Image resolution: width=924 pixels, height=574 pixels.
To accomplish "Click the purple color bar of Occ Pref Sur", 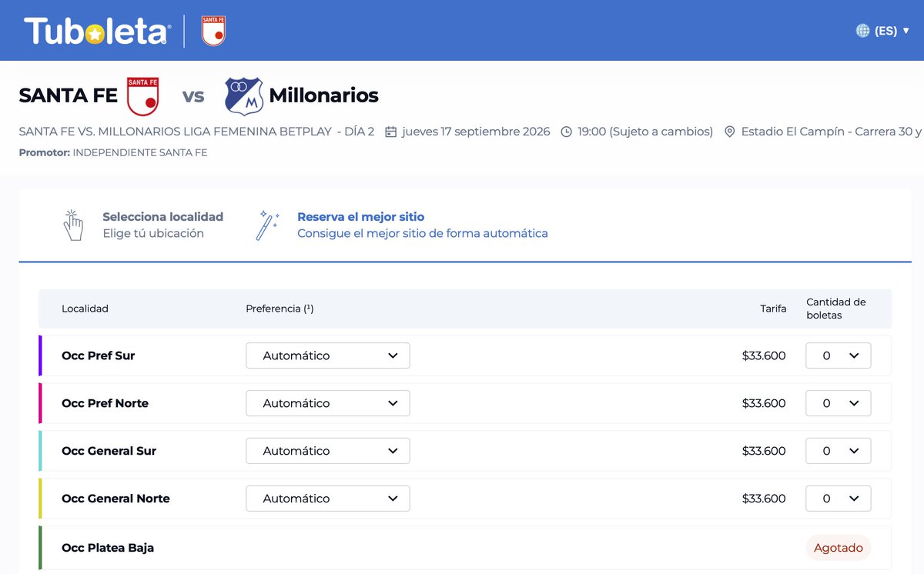I will (40, 355).
